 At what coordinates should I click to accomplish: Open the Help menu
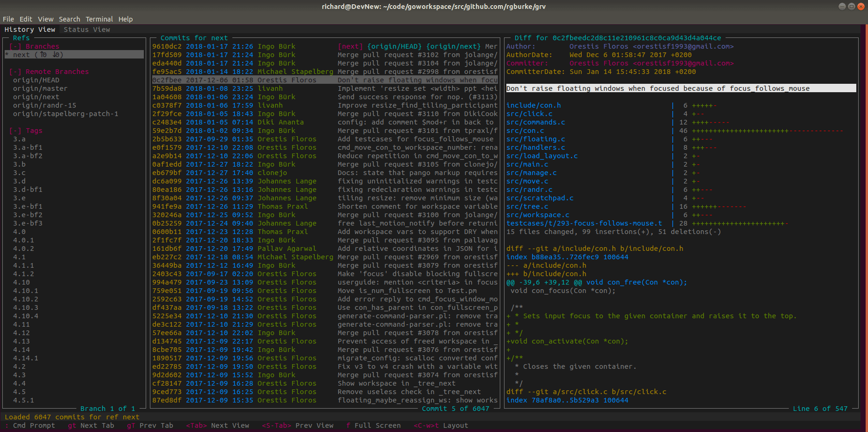pos(126,19)
